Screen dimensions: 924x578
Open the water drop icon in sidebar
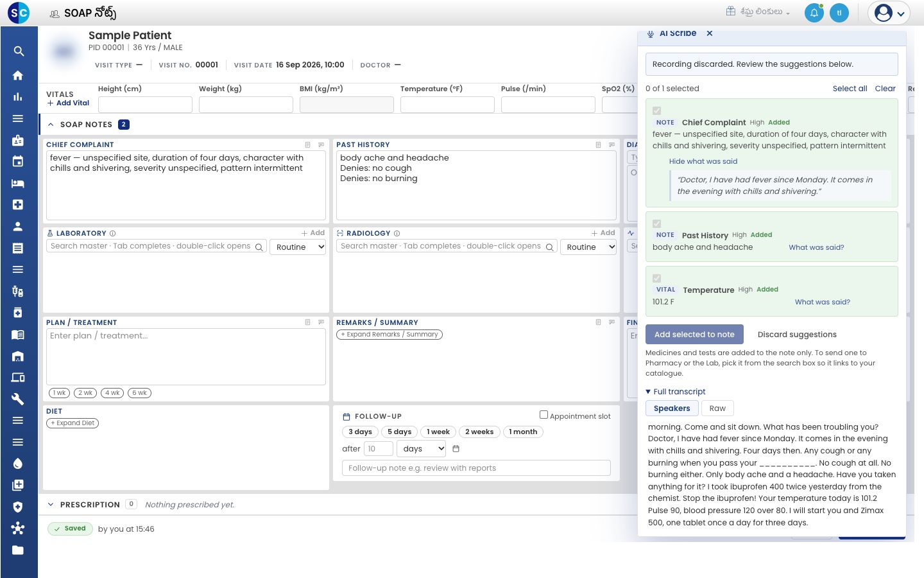tap(18, 464)
